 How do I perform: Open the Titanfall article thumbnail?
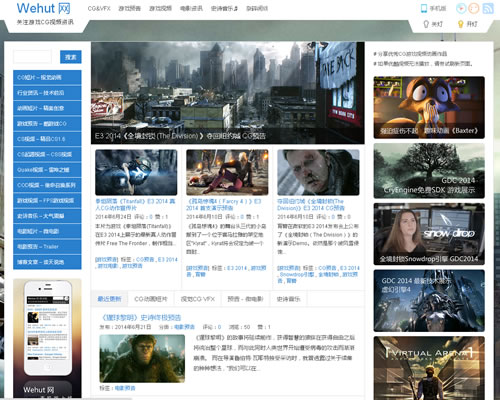point(136,172)
